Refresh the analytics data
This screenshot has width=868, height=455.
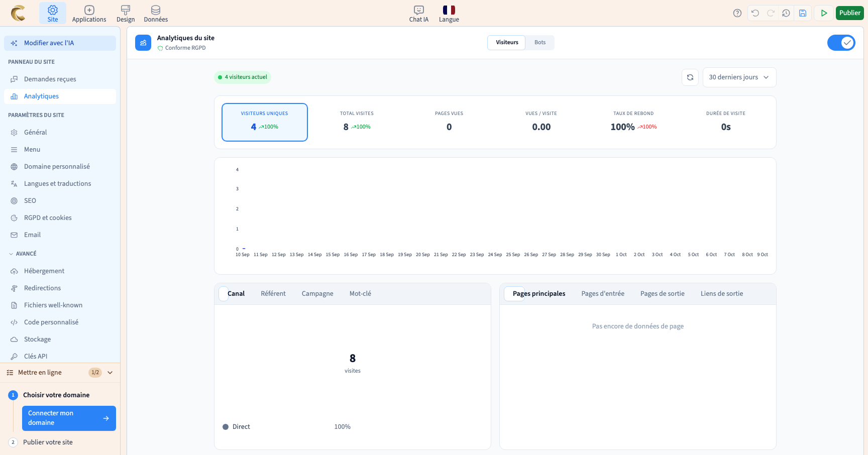[690, 77]
